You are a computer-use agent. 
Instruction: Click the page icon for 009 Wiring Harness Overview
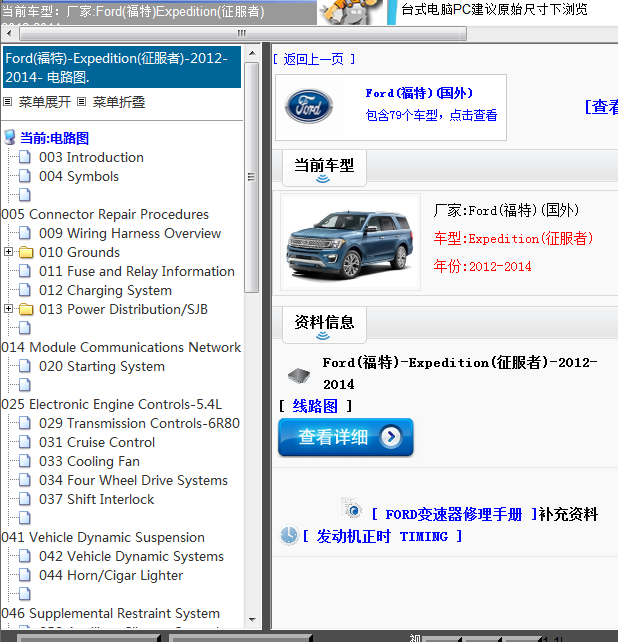tap(25, 233)
